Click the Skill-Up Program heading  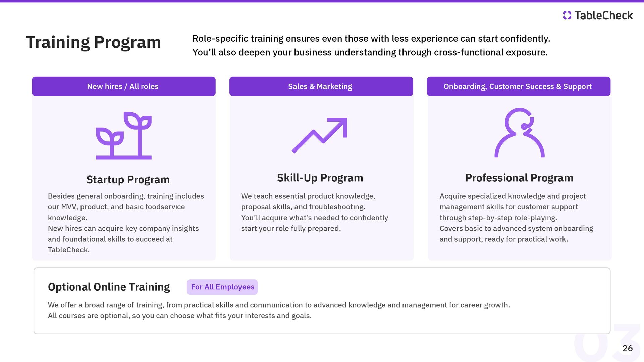pos(320,178)
